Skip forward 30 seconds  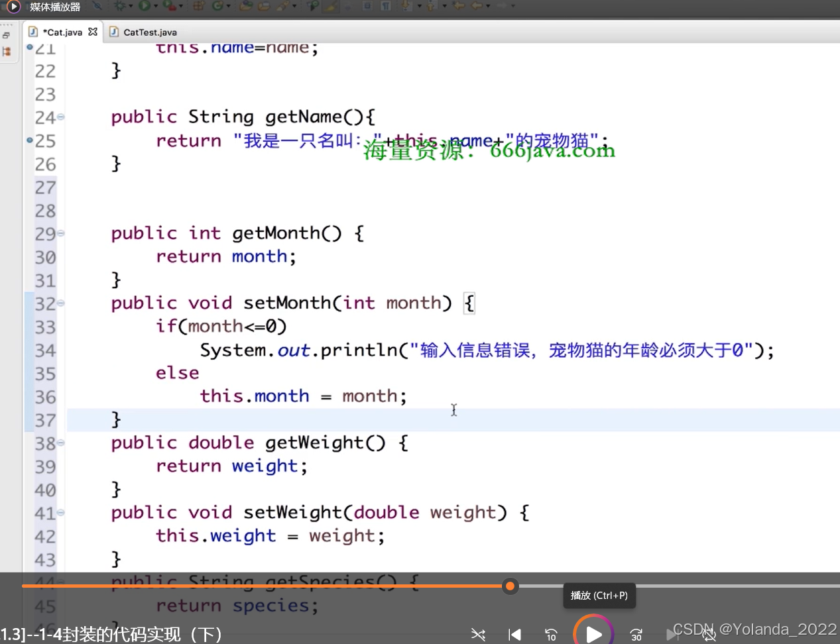(636, 635)
